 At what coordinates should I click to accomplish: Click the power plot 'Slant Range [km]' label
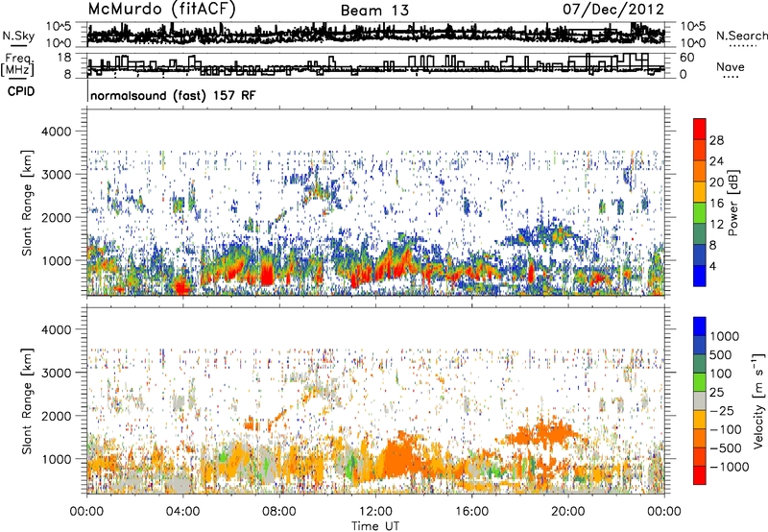point(27,203)
